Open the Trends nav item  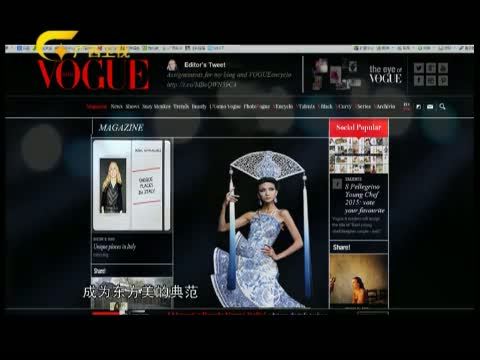point(181,107)
